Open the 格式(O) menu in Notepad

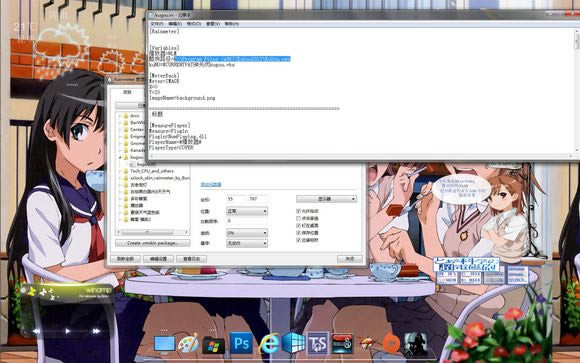point(194,24)
